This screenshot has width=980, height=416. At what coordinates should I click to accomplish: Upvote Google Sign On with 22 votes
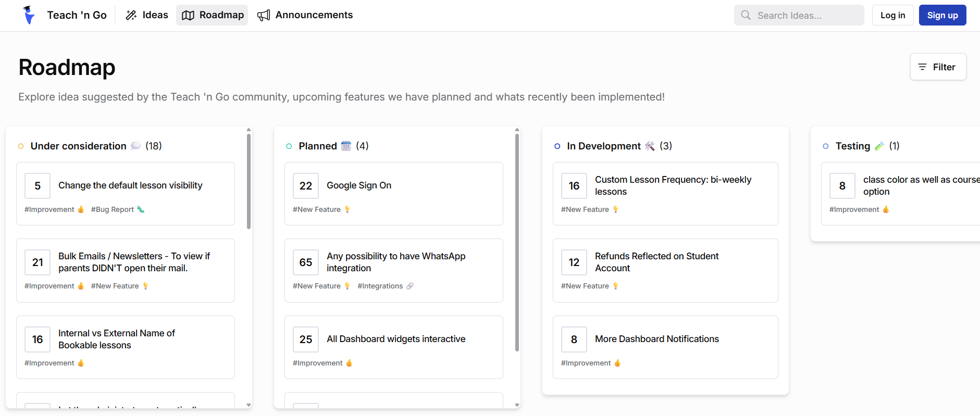click(306, 186)
